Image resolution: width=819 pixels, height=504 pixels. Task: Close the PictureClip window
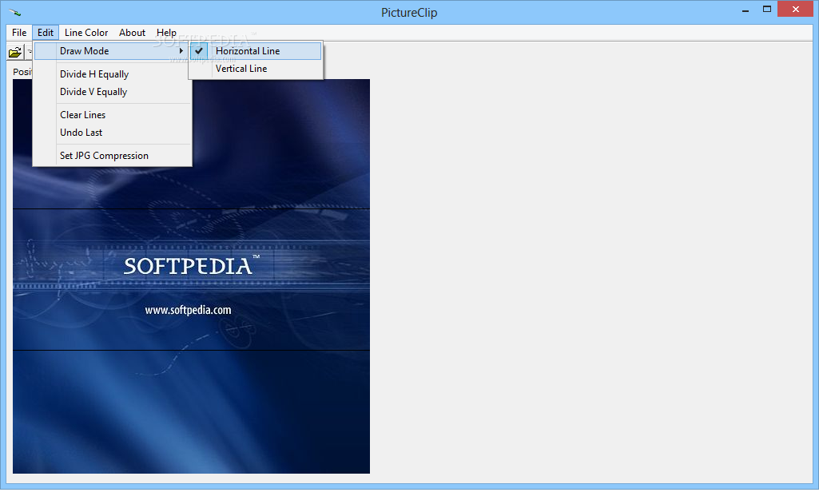(796, 9)
